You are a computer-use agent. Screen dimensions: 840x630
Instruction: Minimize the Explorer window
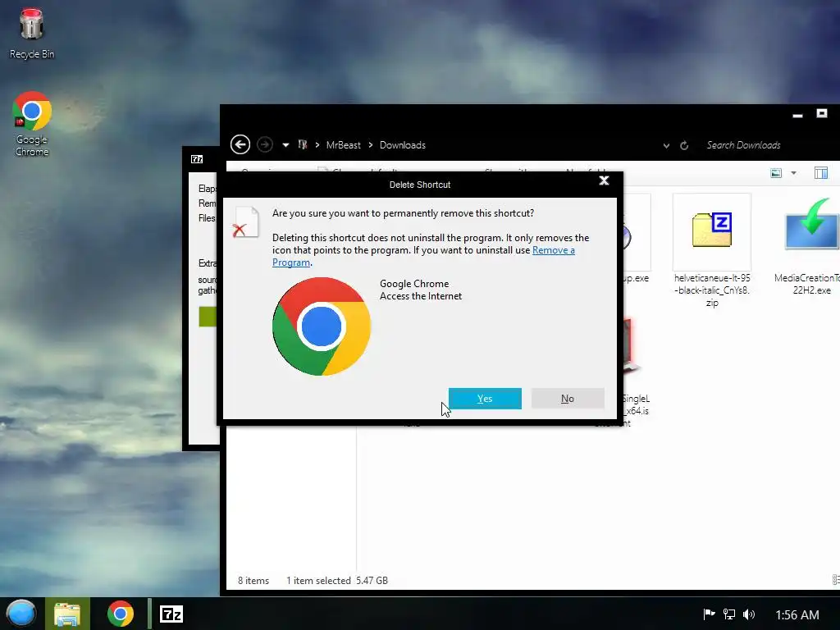point(797,115)
